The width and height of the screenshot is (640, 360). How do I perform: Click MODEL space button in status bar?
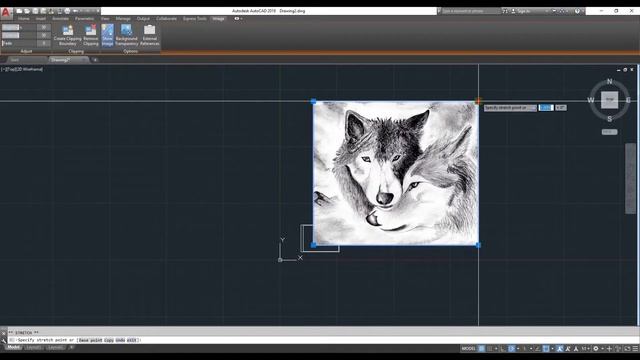[x=468, y=349]
